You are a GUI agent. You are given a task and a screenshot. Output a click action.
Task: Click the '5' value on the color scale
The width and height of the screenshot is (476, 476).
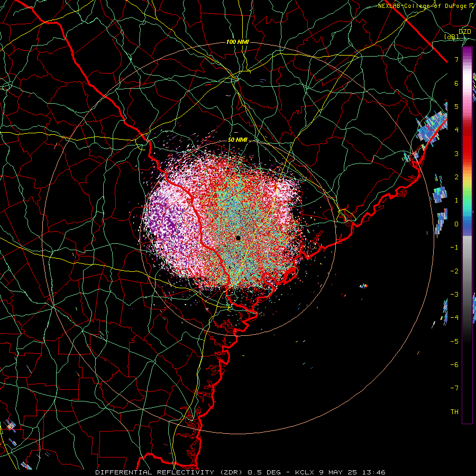tap(456, 106)
